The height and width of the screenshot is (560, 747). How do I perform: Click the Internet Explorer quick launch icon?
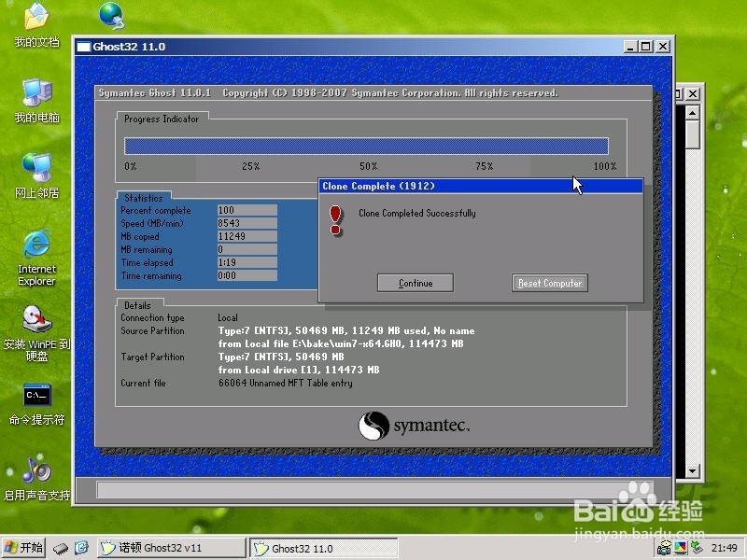pyautogui.click(x=81, y=548)
